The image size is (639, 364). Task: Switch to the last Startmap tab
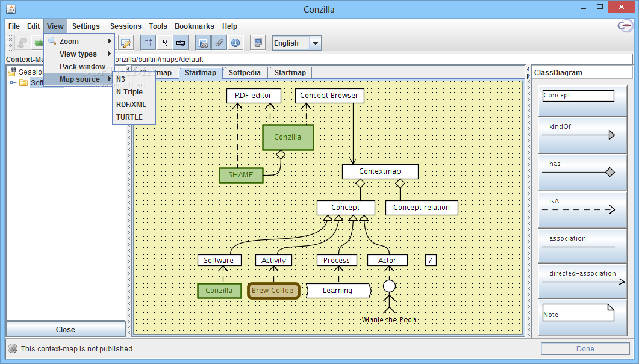coord(290,72)
